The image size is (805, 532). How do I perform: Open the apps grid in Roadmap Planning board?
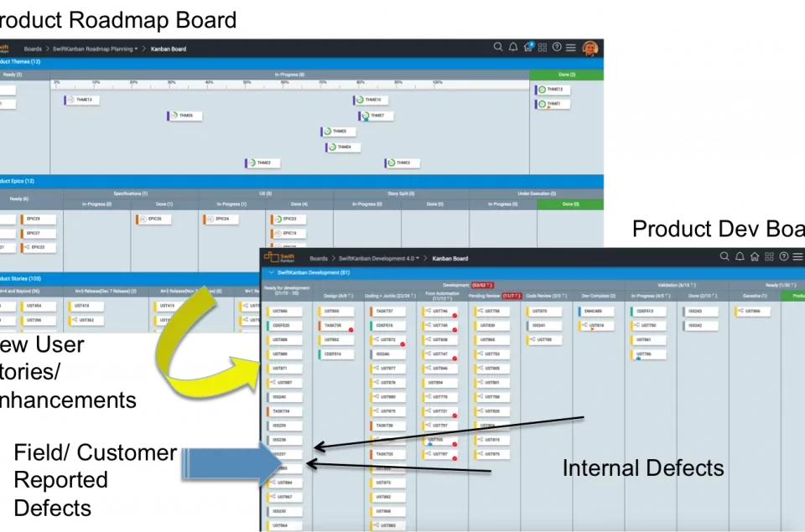coord(543,47)
